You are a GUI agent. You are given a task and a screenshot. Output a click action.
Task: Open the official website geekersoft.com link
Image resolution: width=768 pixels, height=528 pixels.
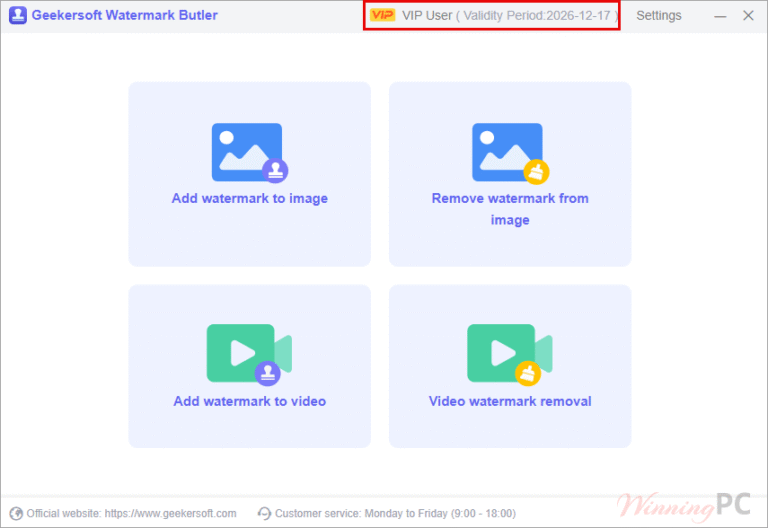point(170,513)
